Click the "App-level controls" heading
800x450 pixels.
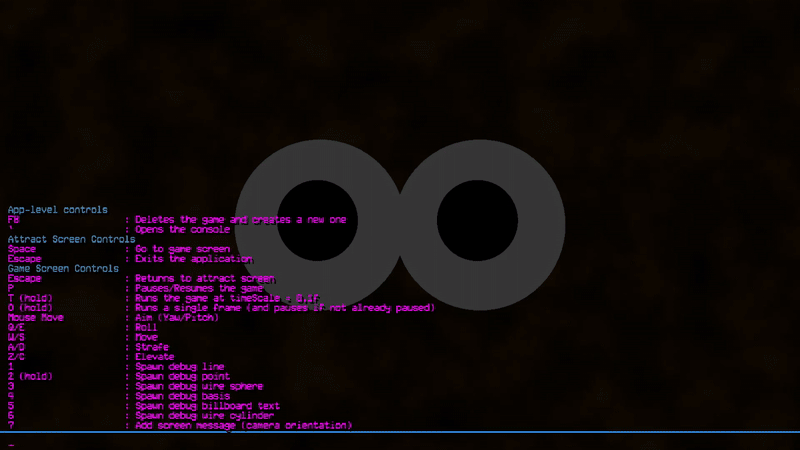(x=57, y=210)
